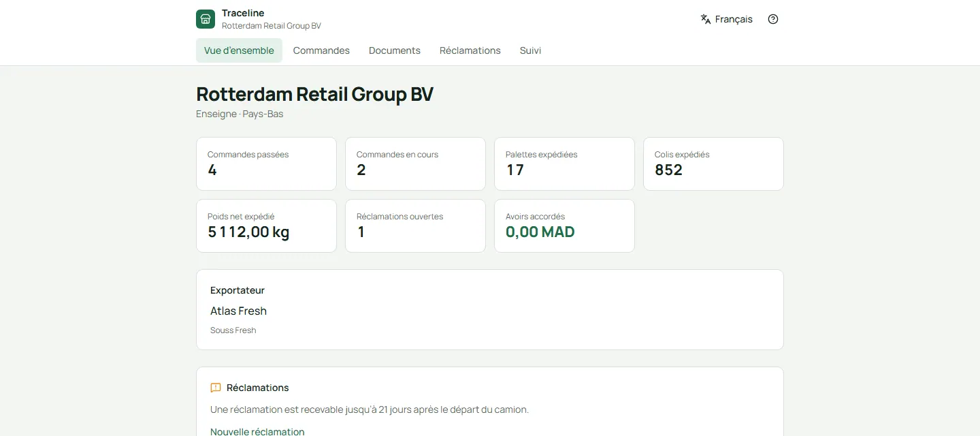
Task: Click the Réclamations section heading
Action: (258, 388)
